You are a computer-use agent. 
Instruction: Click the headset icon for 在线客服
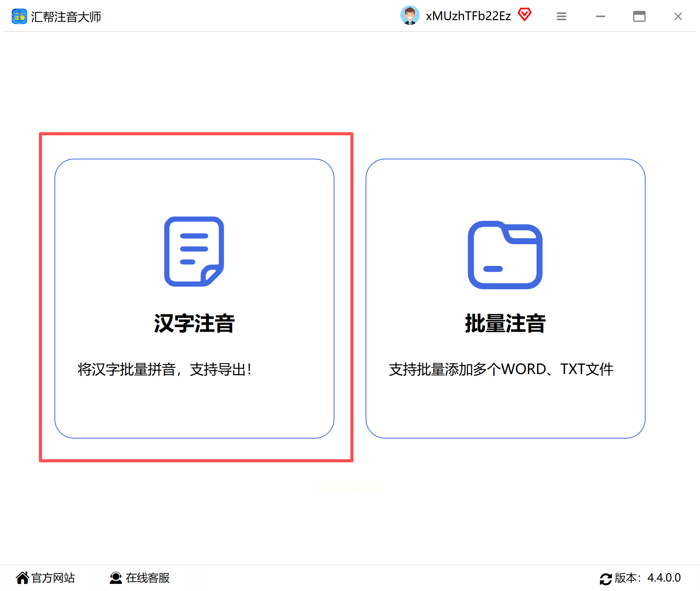[115, 578]
